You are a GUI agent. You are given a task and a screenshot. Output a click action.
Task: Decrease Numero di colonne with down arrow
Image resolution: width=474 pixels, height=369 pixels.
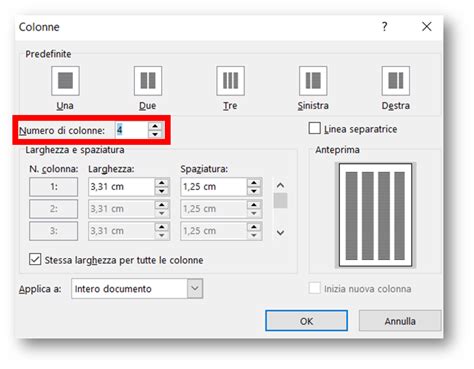155,134
